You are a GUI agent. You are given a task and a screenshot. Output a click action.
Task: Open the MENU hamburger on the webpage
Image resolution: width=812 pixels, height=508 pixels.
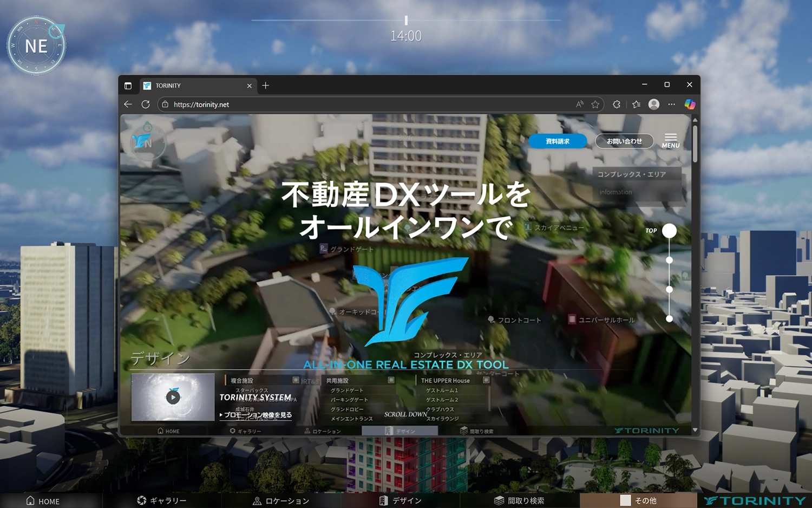670,138
